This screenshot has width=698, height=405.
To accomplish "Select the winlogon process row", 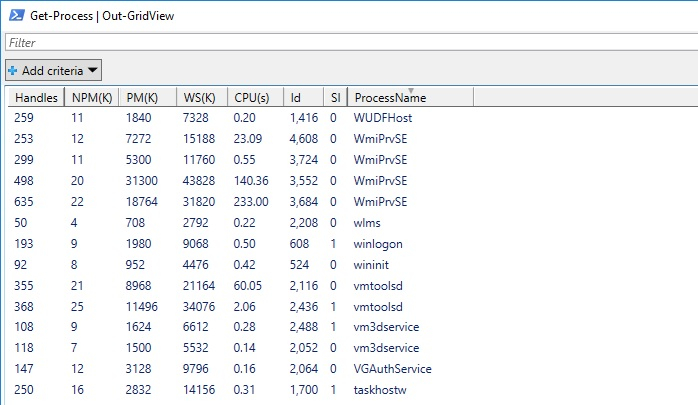I will [378, 243].
